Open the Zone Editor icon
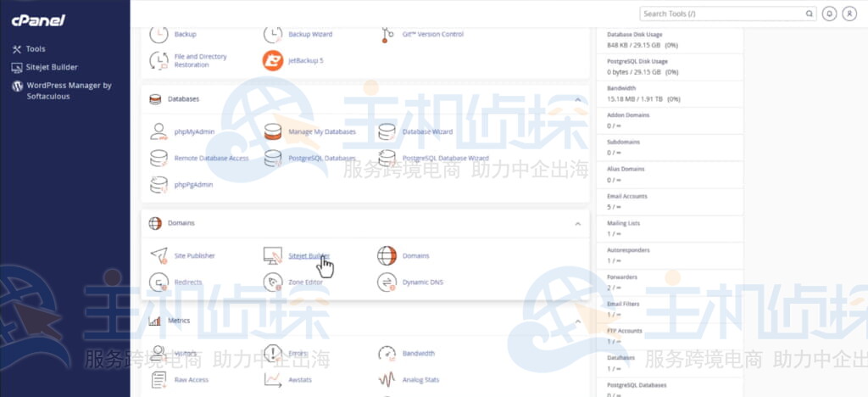 click(x=272, y=282)
